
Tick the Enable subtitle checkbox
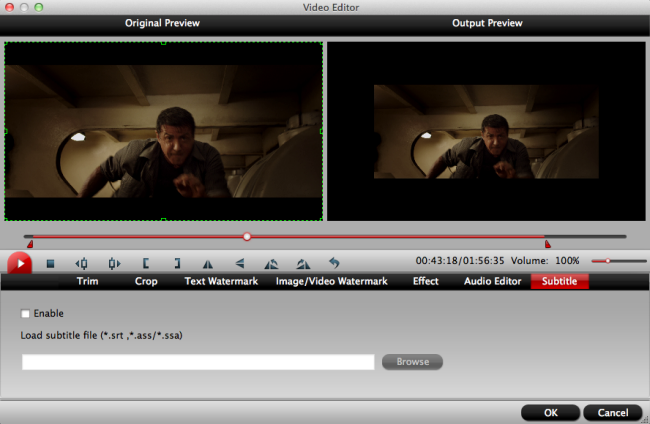(x=25, y=314)
